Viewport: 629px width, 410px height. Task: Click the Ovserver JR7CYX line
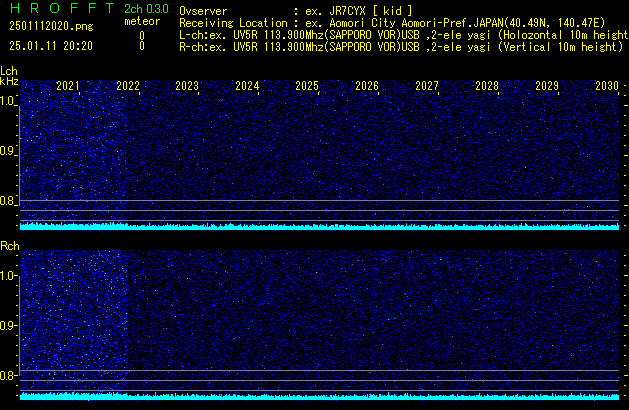pos(296,11)
